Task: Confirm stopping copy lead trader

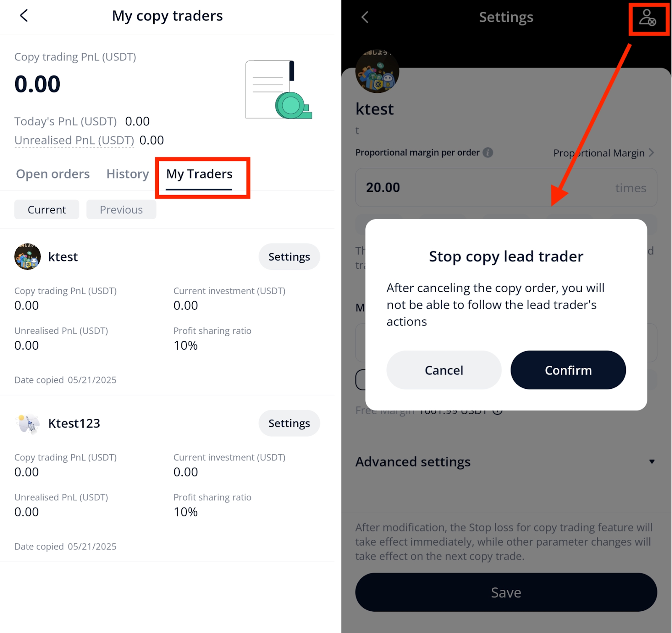Action: tap(568, 370)
